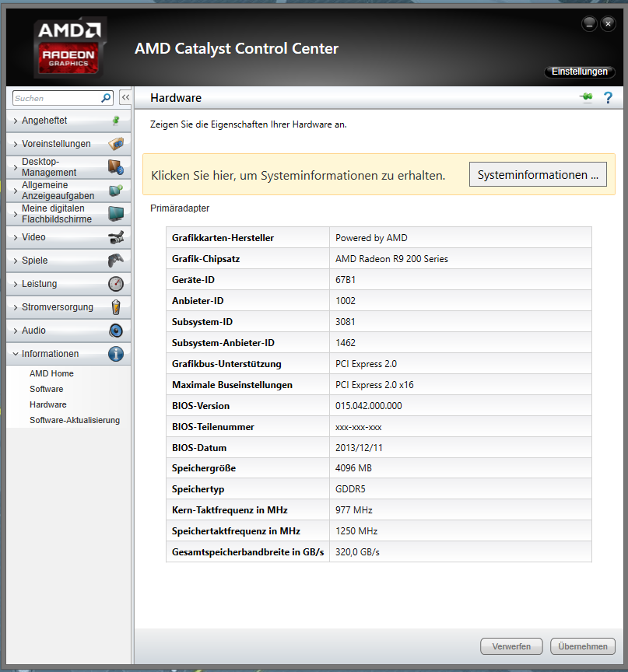Image resolution: width=628 pixels, height=672 pixels.
Task: Click the Desktop-Management icon
Action: click(x=116, y=166)
